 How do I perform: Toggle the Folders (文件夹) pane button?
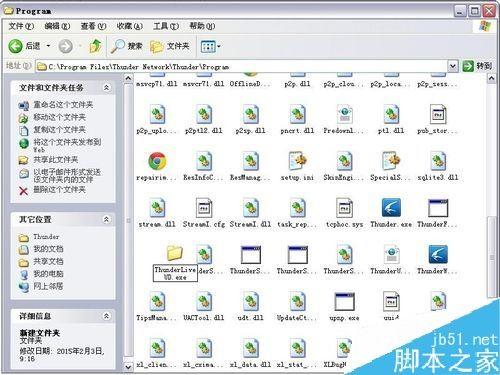(170, 46)
